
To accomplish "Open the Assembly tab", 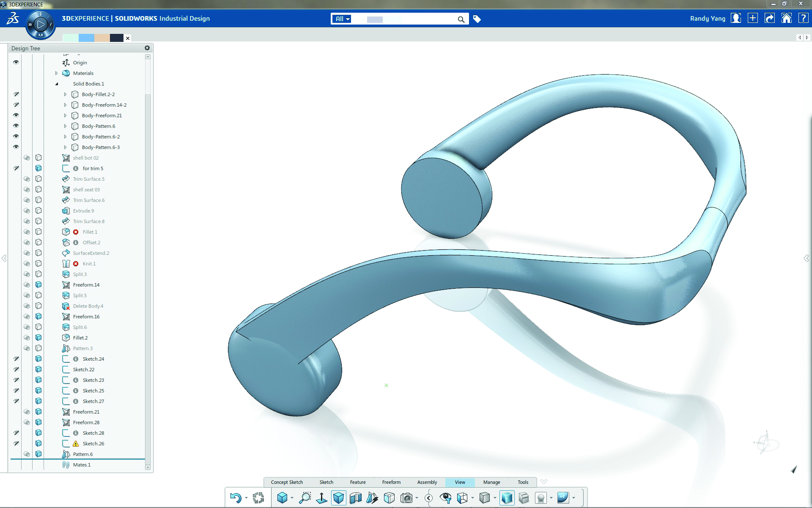I will (427, 482).
